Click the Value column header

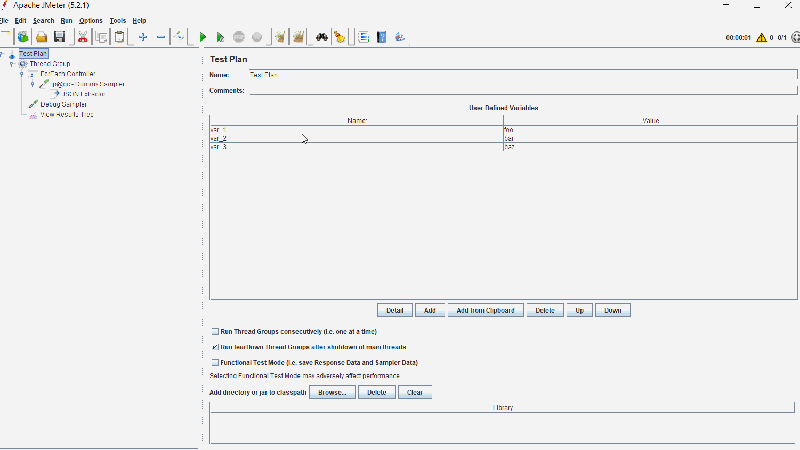pyautogui.click(x=650, y=120)
